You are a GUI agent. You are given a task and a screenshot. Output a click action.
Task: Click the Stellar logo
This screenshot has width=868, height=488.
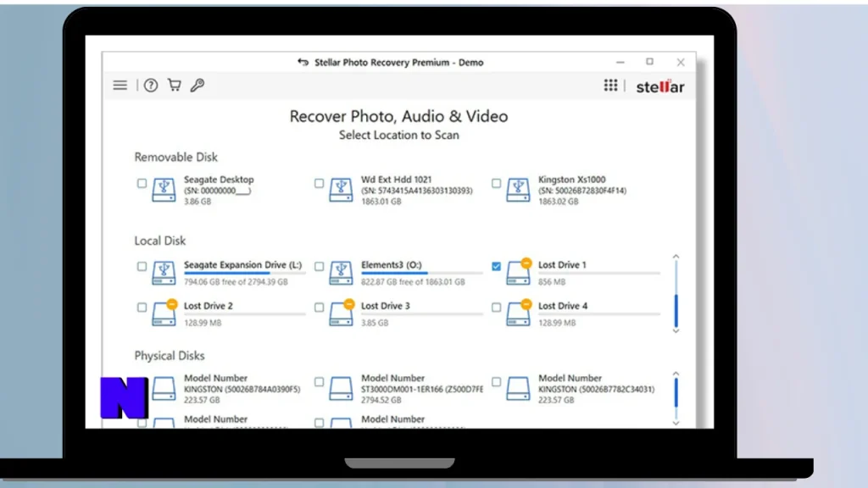coord(660,86)
